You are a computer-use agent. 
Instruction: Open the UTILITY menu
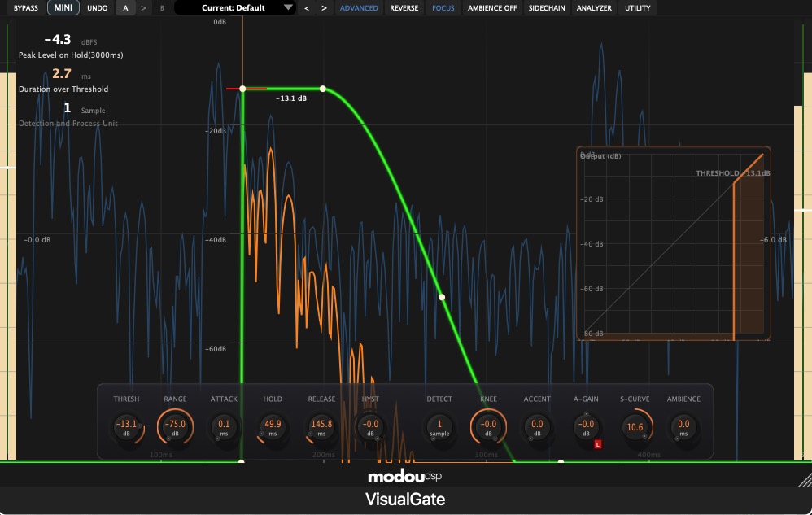pos(638,8)
